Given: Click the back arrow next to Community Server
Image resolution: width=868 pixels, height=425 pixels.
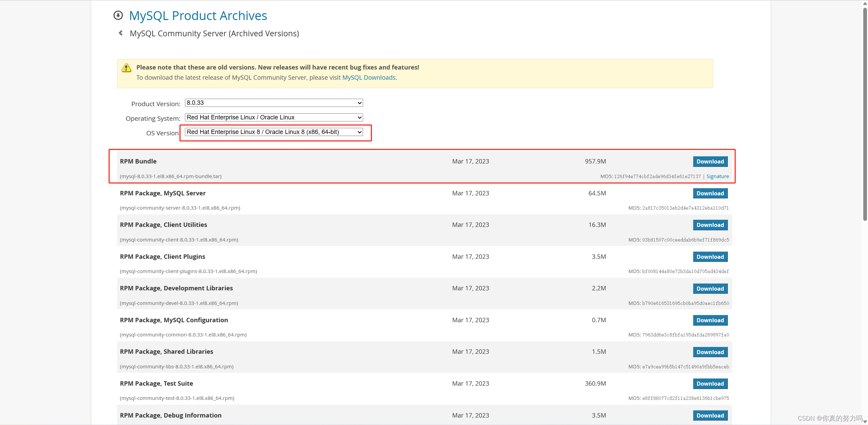Looking at the screenshot, I should point(121,33).
